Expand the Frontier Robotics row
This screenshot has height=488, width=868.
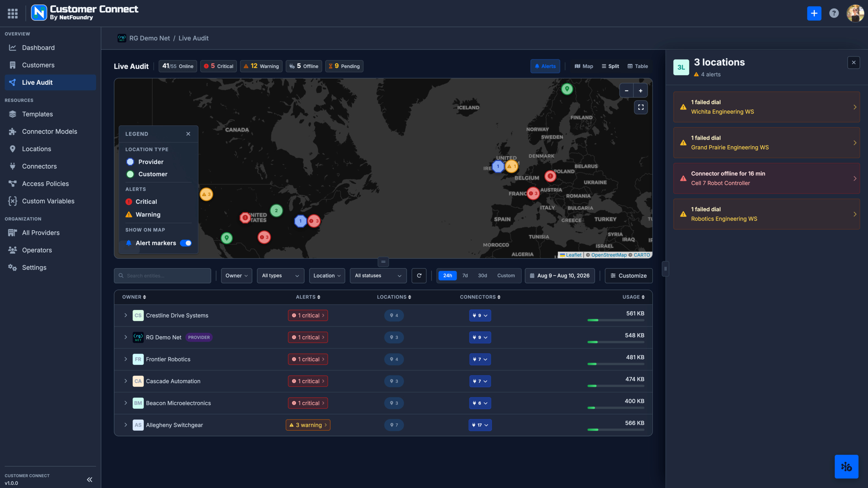125,359
